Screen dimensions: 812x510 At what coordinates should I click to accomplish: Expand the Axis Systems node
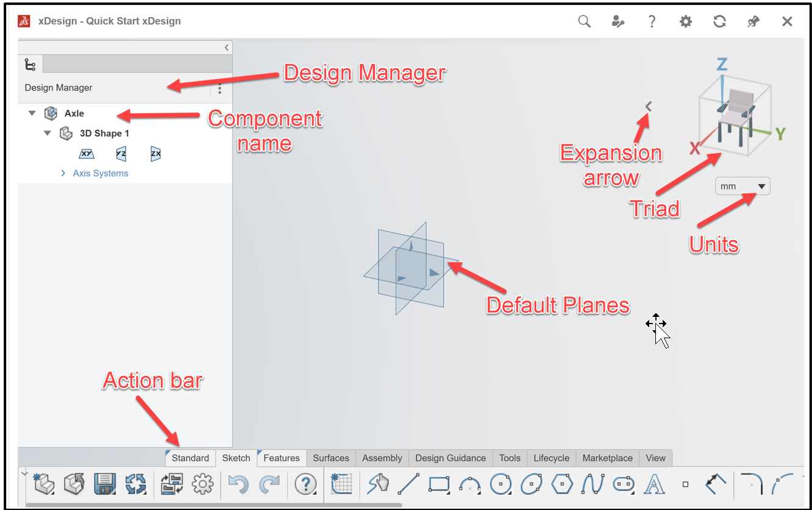tap(63, 173)
